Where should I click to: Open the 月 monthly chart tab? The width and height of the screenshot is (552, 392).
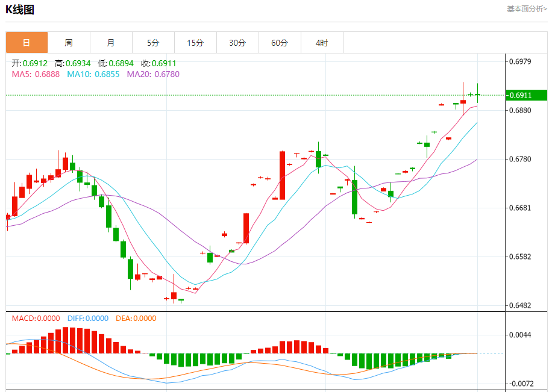pos(111,43)
